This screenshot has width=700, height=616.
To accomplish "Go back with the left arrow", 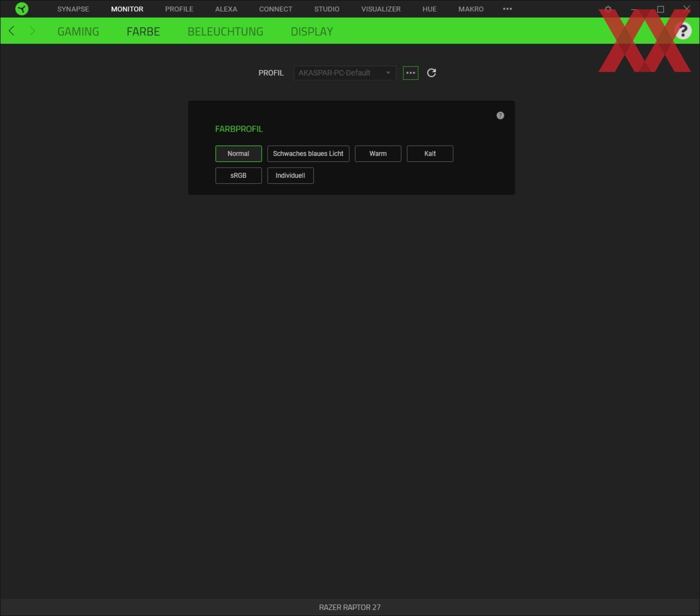I will coord(11,31).
